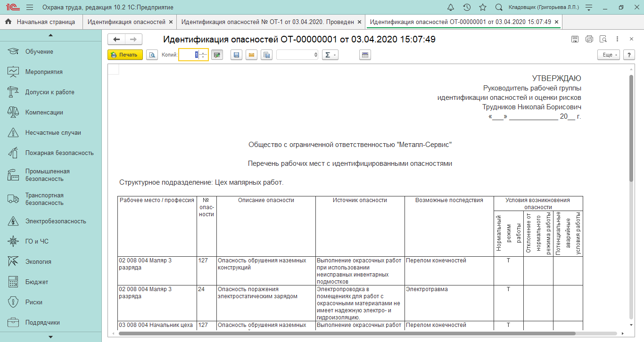Viewport: 644px width, 342px height.
Task: Open the search magnifier in title bar
Action: click(x=499, y=8)
